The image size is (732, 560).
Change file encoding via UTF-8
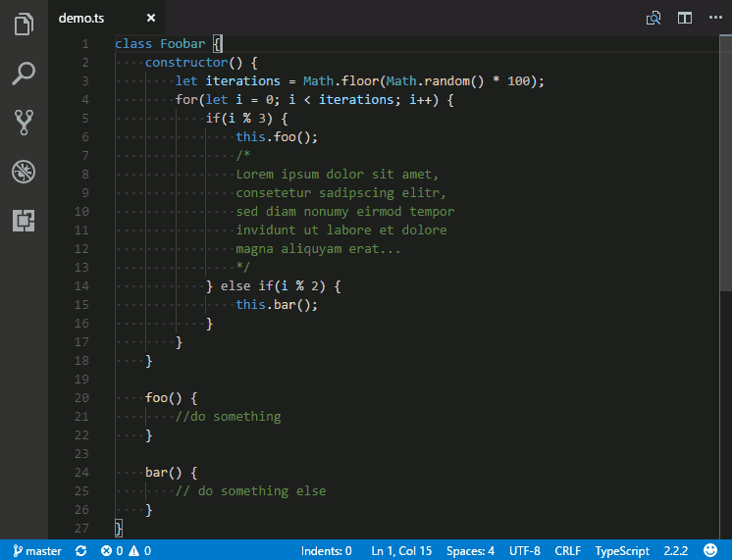point(525,551)
